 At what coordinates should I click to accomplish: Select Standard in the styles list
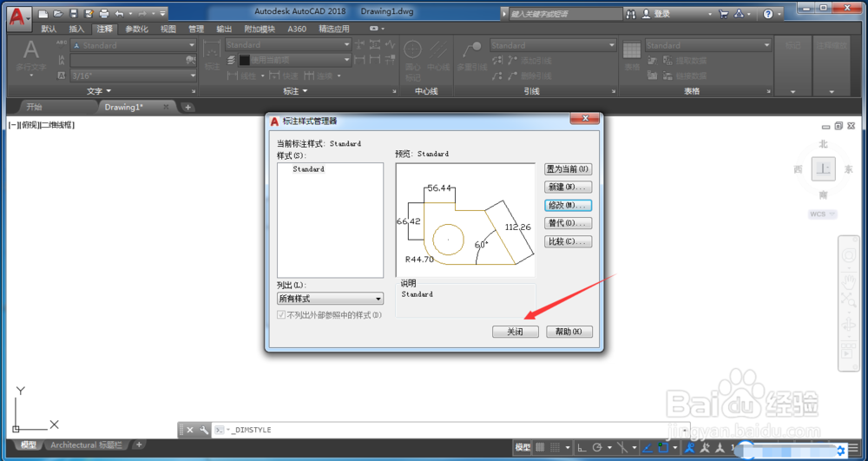click(309, 169)
